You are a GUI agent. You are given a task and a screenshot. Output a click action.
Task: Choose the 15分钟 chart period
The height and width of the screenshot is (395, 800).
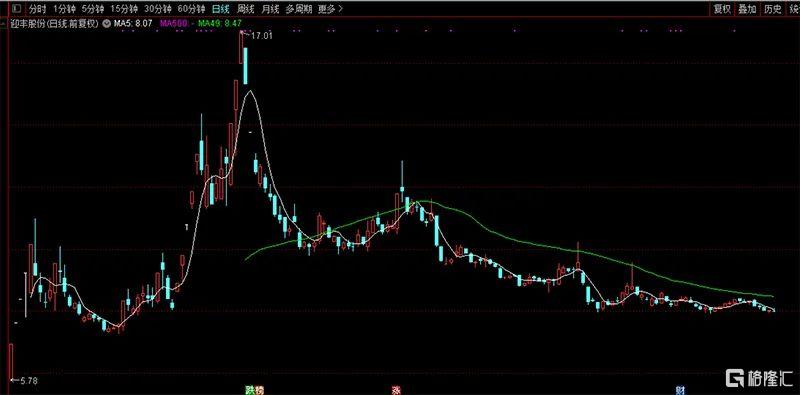(x=124, y=9)
